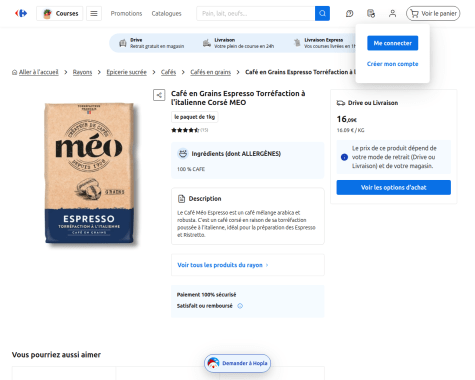The height and width of the screenshot is (380, 475).
Task: Open the shopping lists icon
Action: coord(371,14)
